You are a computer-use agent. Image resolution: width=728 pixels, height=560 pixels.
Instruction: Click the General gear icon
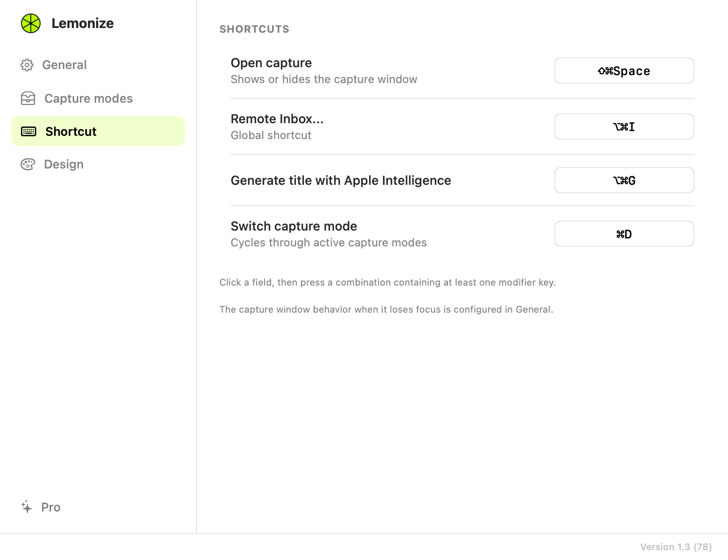27,65
